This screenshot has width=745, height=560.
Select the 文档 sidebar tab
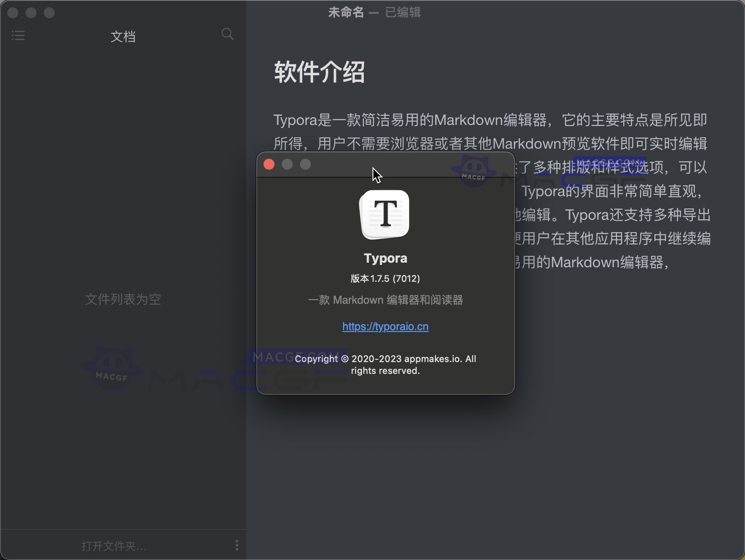[x=123, y=36]
